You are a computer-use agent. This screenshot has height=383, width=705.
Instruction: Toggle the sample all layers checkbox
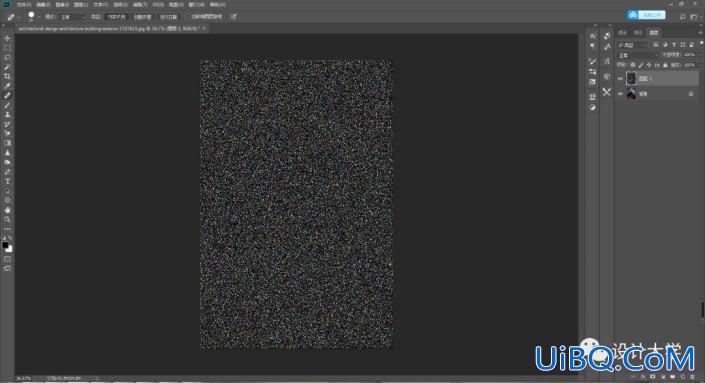click(187, 17)
